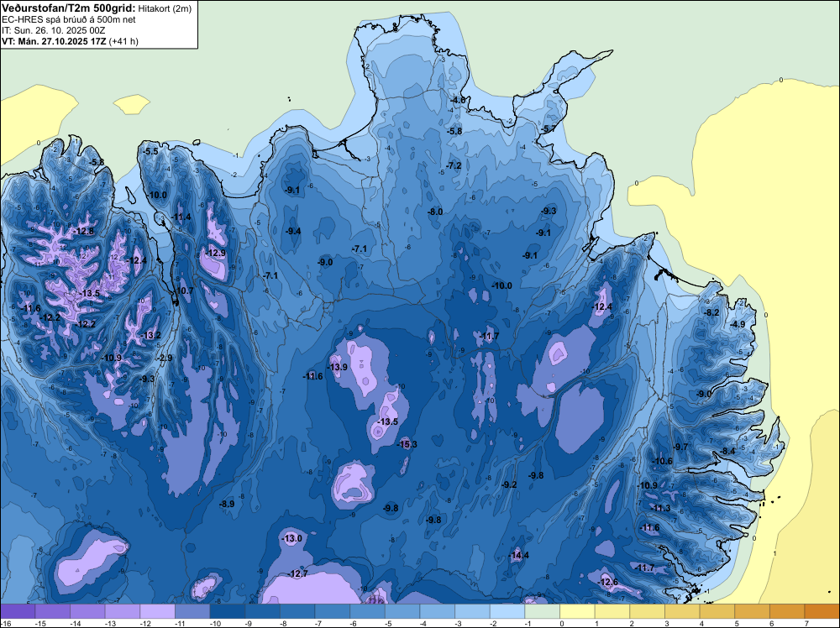The image size is (840, 628).
Task: Click the -12.7 temperature label
Action: pyautogui.click(x=298, y=574)
